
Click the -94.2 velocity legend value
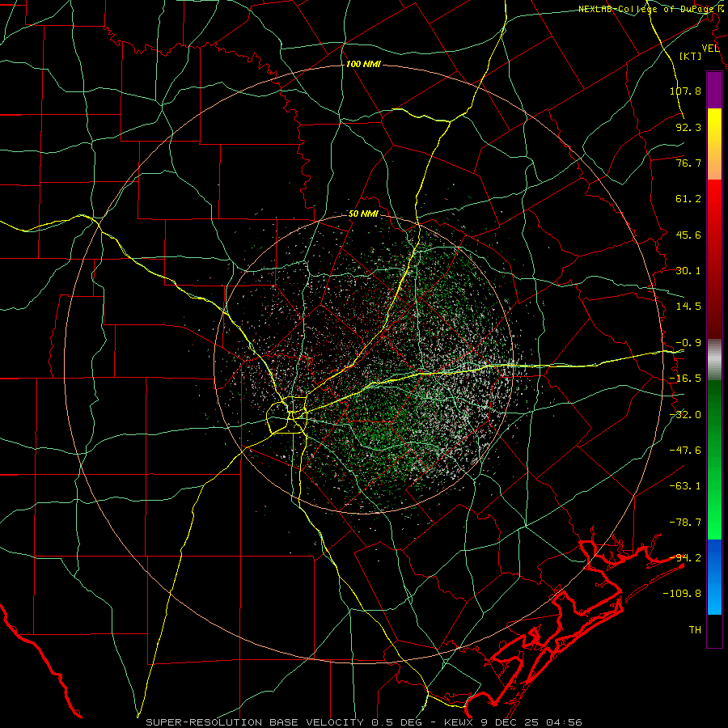click(685, 557)
